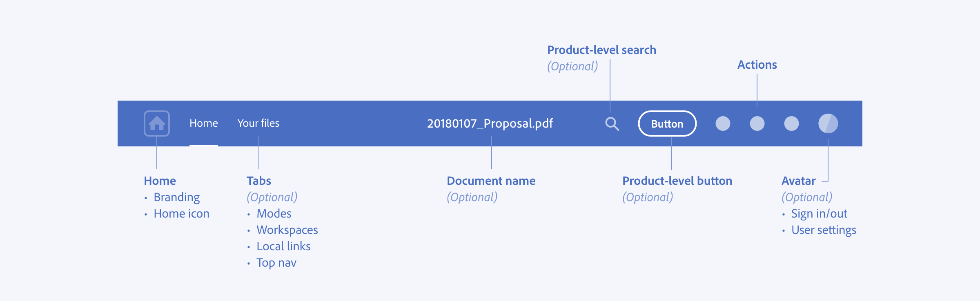The width and height of the screenshot is (980, 301).
Task: Open the product-level search magnifier icon
Action: (612, 124)
